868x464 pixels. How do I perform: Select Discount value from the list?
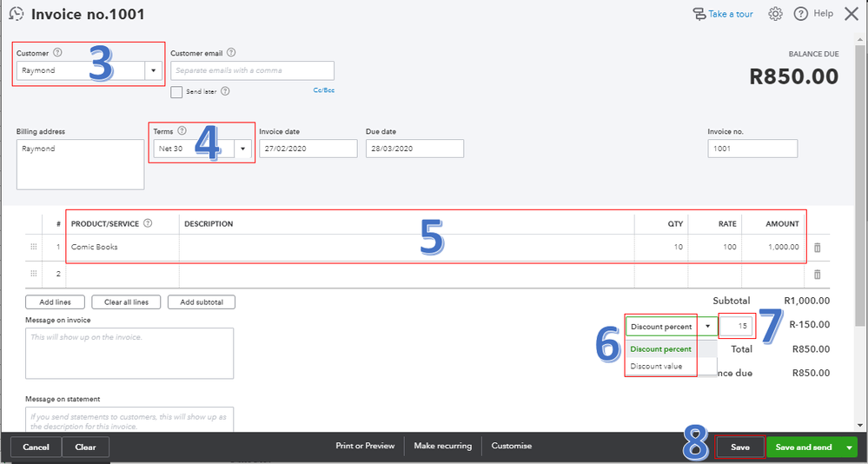point(656,366)
